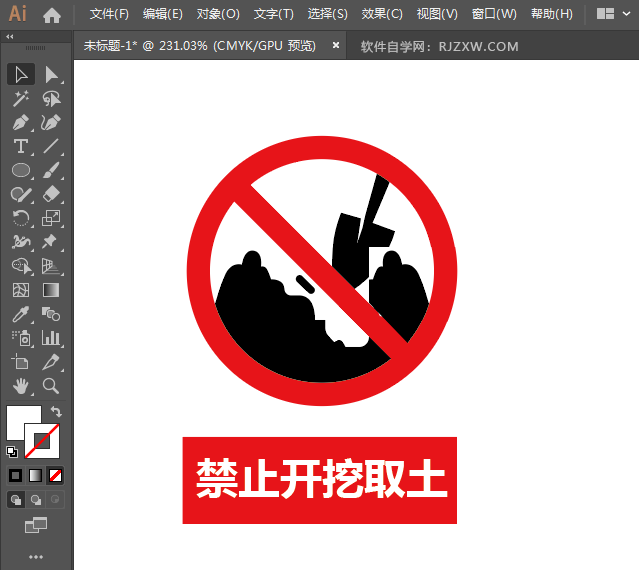The height and width of the screenshot is (570, 639).
Task: Select the Type tool
Action: pyautogui.click(x=21, y=146)
